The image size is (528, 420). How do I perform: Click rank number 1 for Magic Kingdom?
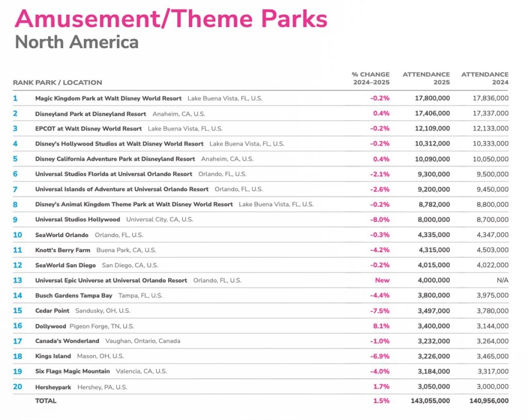coord(15,99)
